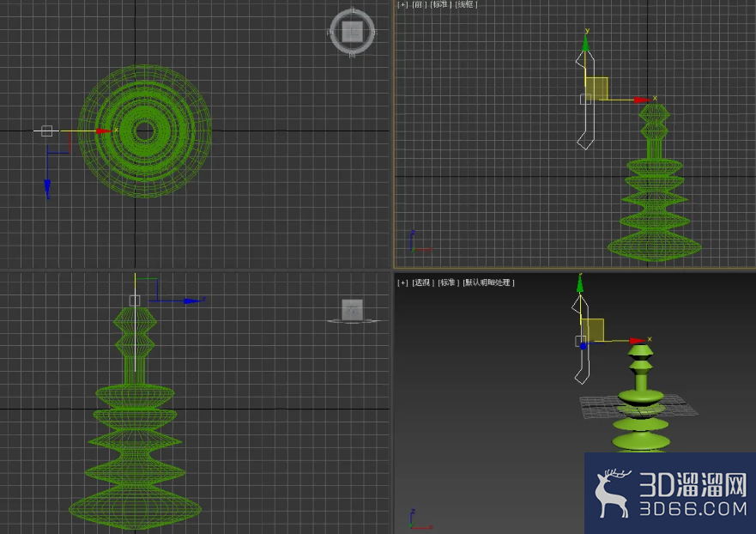
Task: Click the yellow plane handle in perspective viewport
Action: click(593, 330)
